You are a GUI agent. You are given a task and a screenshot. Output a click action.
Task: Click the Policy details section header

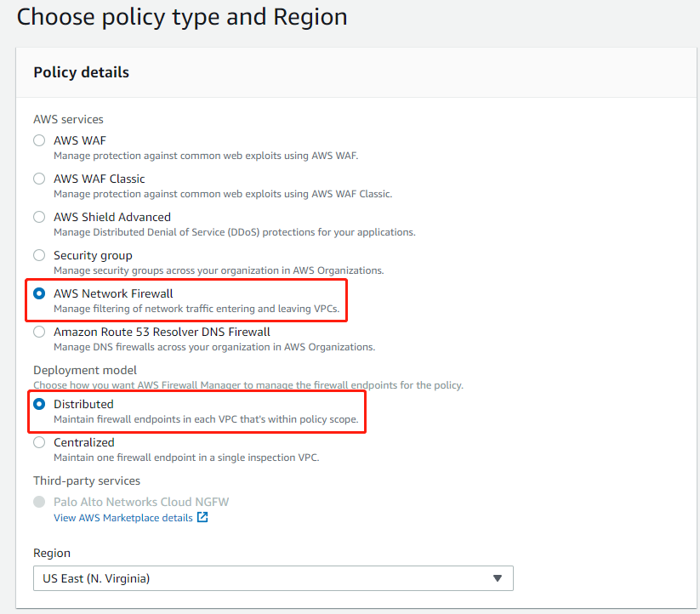click(81, 72)
